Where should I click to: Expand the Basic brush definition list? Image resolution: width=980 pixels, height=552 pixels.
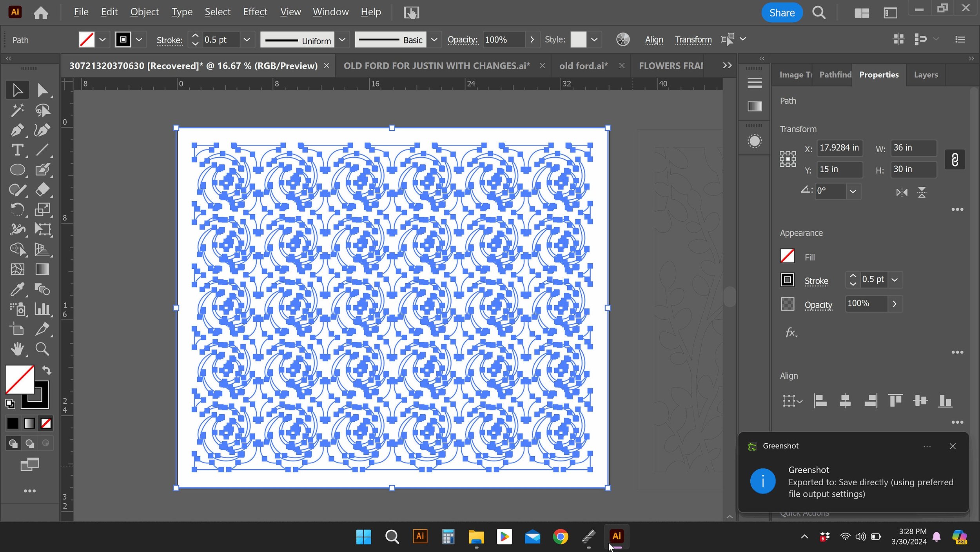tap(434, 40)
